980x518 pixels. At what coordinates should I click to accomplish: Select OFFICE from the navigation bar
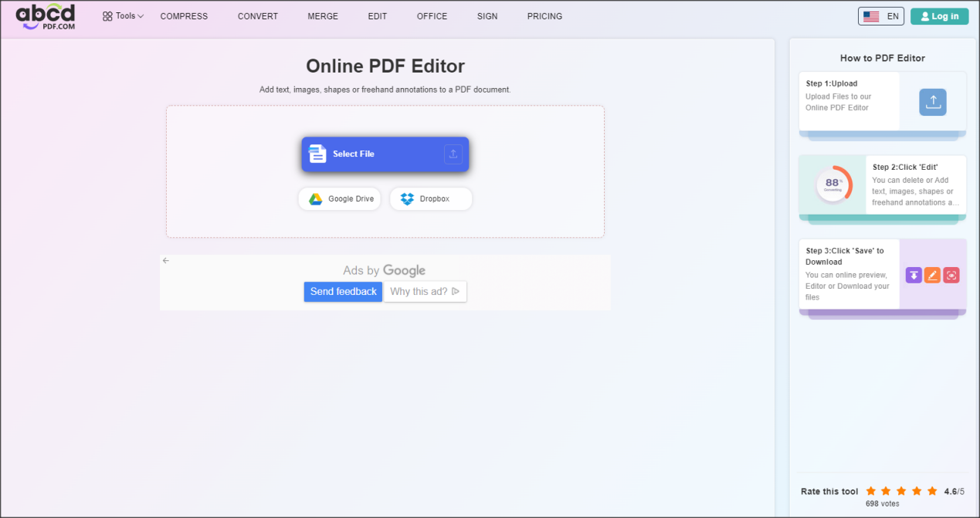pyautogui.click(x=432, y=15)
